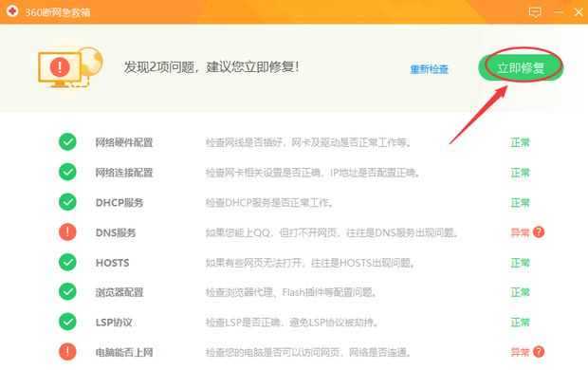588x370 pixels.
Task: Click the green check icon for LSP协议
Action: pyautogui.click(x=67, y=322)
